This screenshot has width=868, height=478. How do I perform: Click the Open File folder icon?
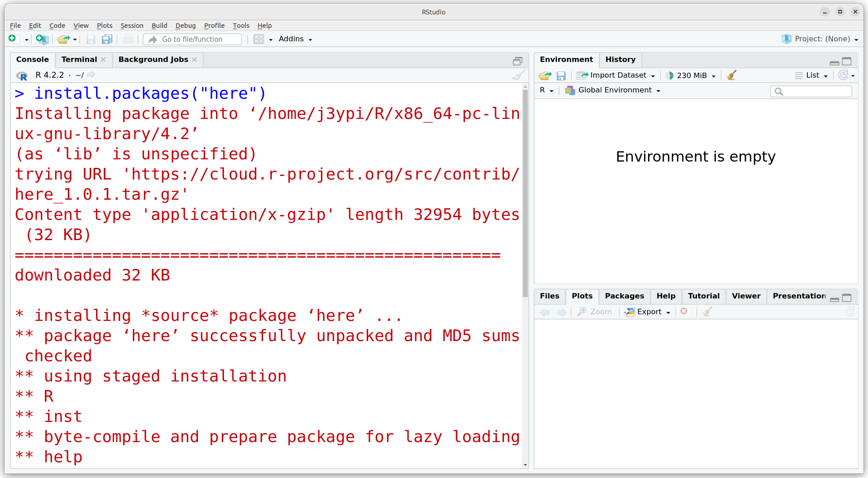tap(63, 39)
